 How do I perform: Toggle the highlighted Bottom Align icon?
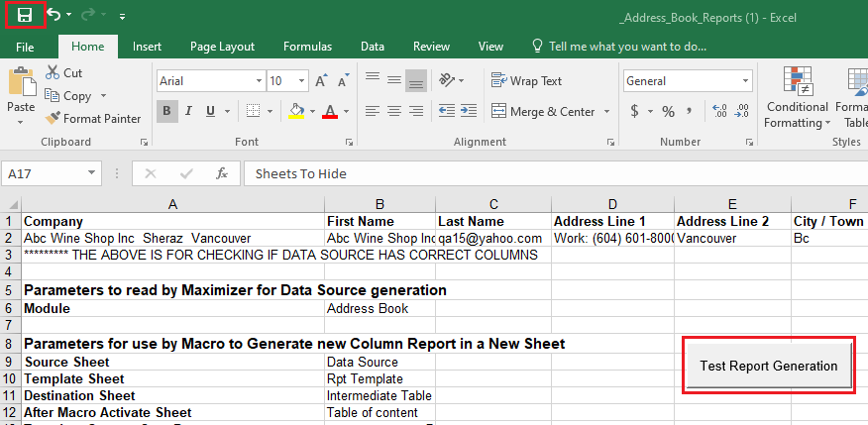416,81
